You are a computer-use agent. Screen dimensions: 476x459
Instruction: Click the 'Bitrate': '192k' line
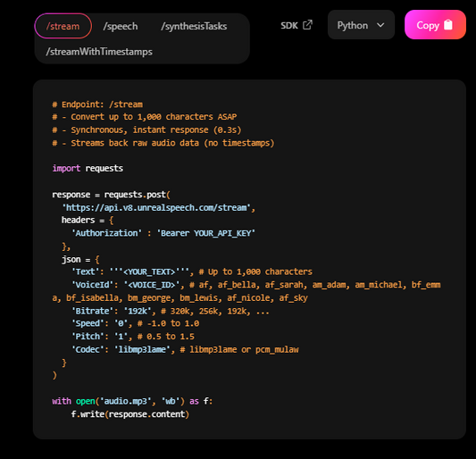click(170, 311)
